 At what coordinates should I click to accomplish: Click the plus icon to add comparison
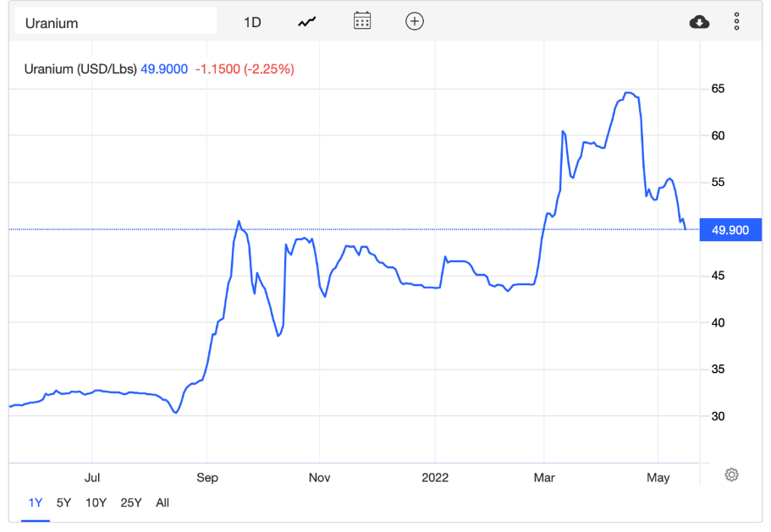(x=414, y=22)
